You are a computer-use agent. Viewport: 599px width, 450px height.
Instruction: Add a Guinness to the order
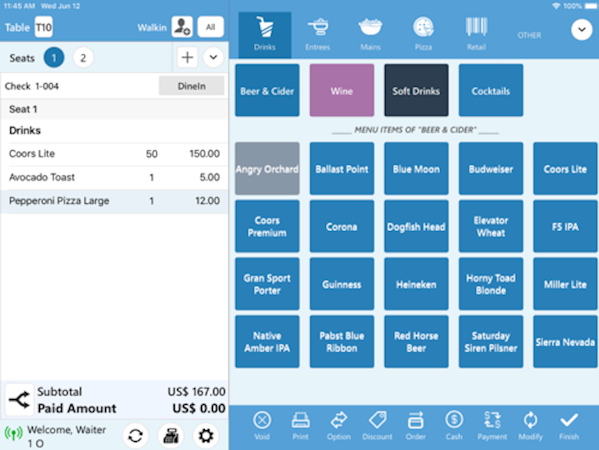point(342,284)
